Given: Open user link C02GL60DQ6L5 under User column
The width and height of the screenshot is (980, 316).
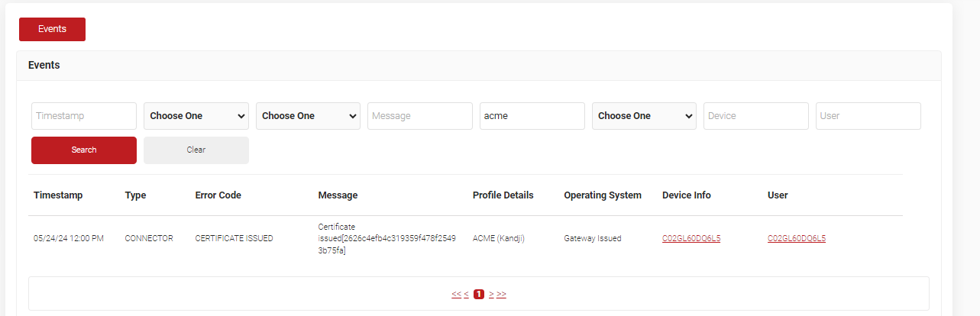Looking at the screenshot, I should coord(797,238).
